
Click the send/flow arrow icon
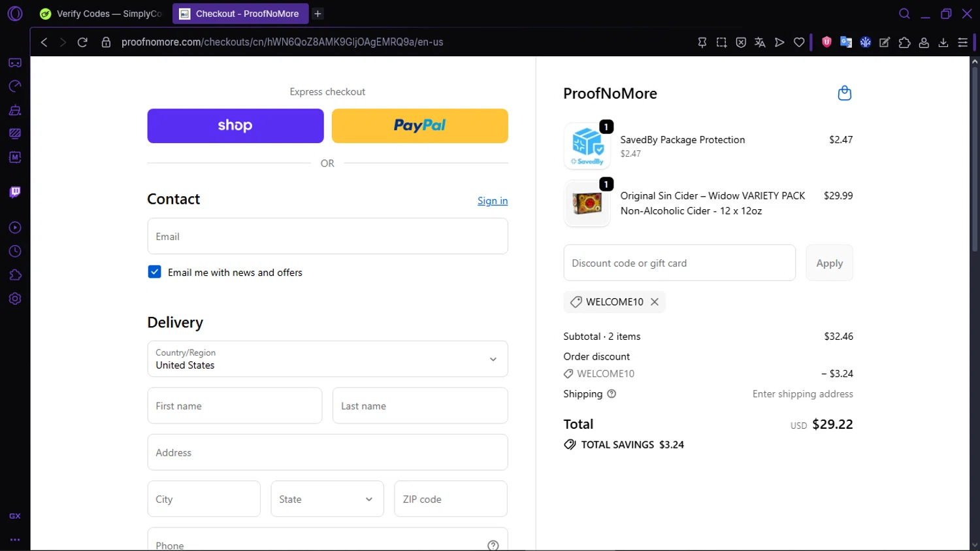(779, 42)
